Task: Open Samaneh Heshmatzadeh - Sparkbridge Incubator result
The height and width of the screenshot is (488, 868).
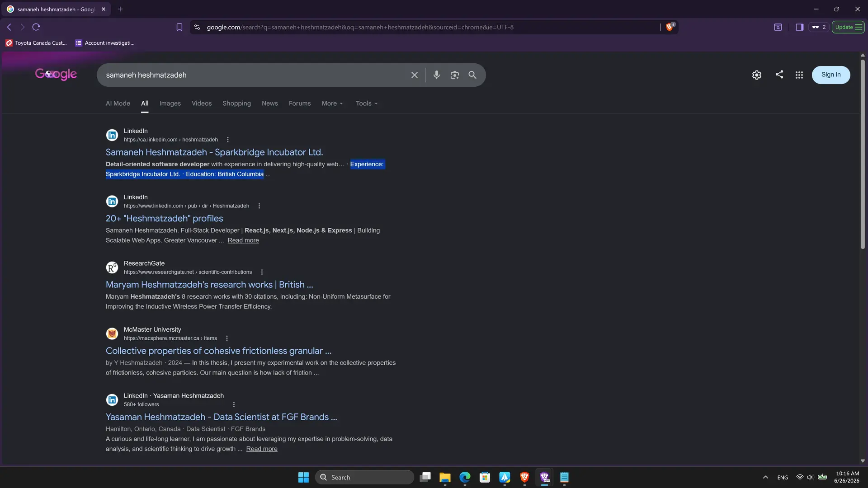Action: coord(214,152)
